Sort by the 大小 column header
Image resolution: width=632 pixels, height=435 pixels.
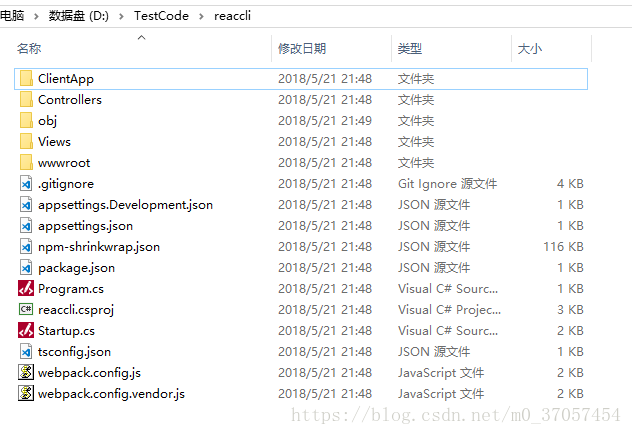pos(530,49)
